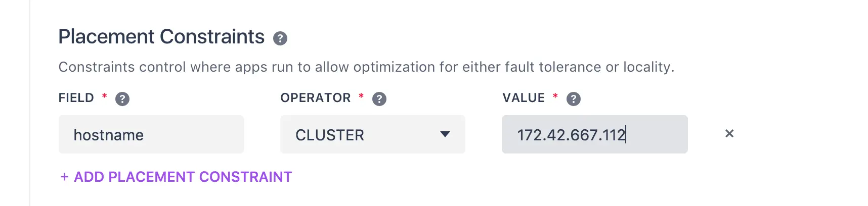Click the plus icon before Add Placement Constraint
The image size is (868, 206).
click(x=64, y=177)
